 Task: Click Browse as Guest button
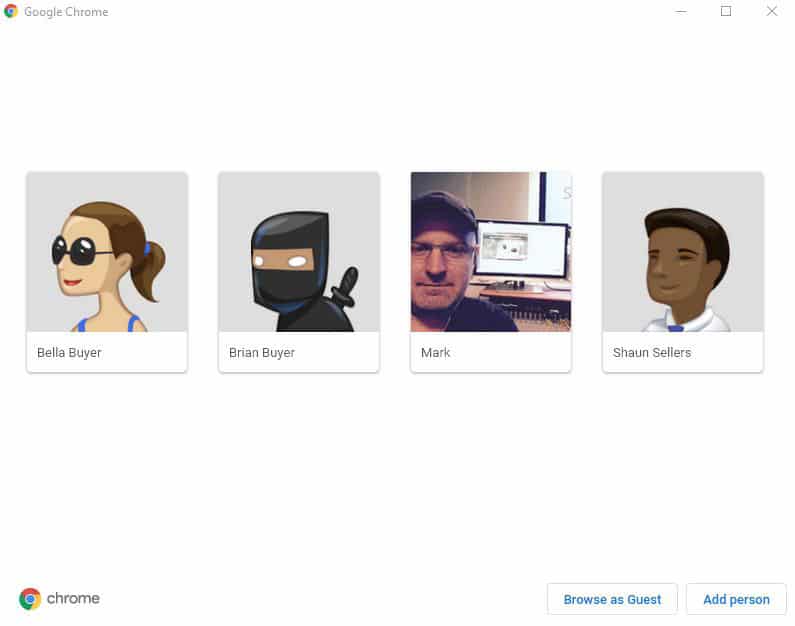pyautogui.click(x=612, y=599)
